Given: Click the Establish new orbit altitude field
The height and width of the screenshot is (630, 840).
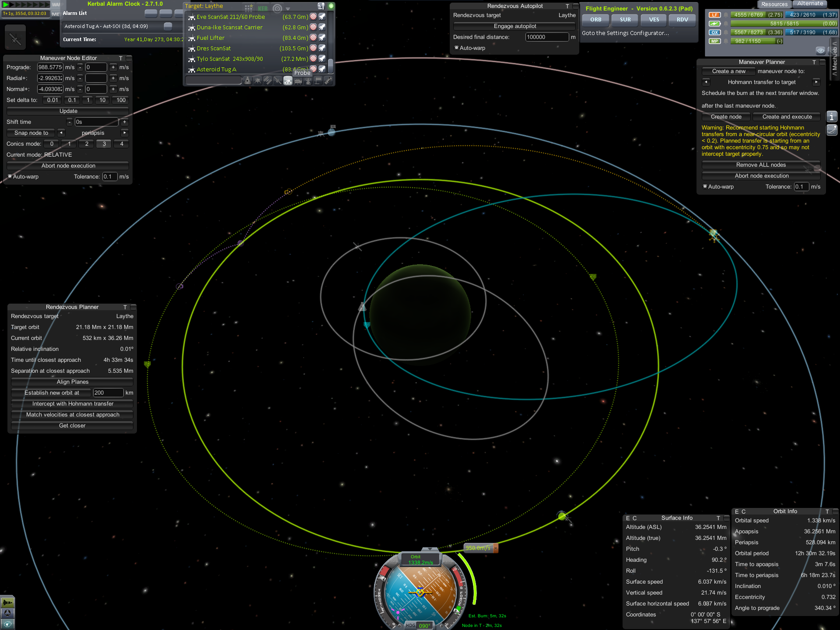Looking at the screenshot, I should coord(108,393).
